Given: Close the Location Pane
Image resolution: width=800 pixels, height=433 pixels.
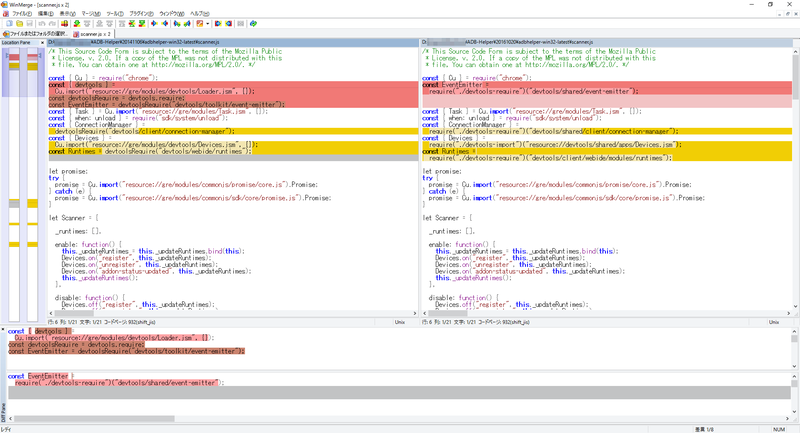Looking at the screenshot, I should click(42, 42).
